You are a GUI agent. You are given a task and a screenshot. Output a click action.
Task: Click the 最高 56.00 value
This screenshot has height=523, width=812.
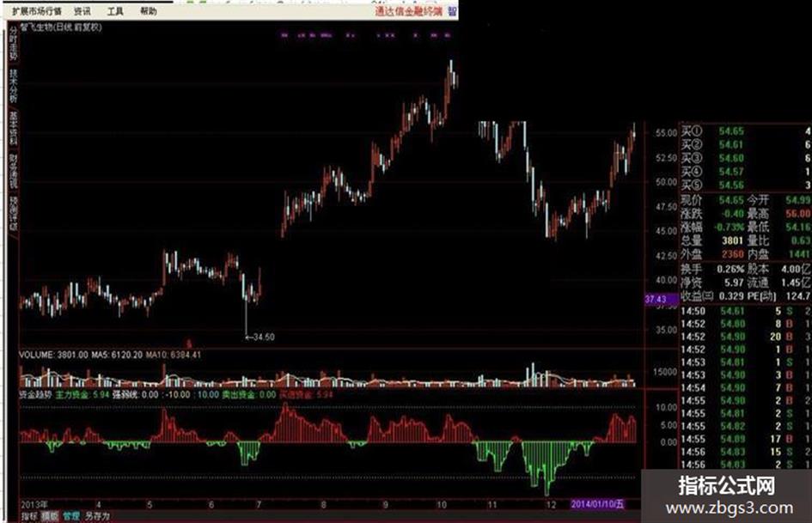[798, 213]
